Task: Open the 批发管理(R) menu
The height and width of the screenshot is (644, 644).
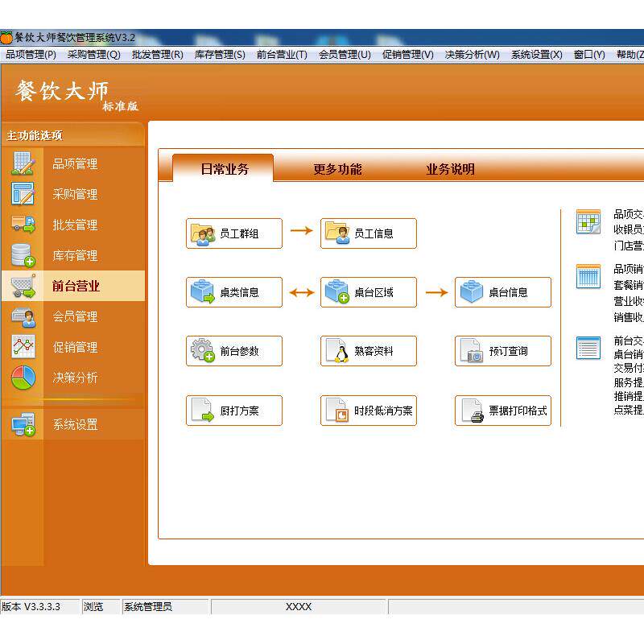Action: [158, 55]
